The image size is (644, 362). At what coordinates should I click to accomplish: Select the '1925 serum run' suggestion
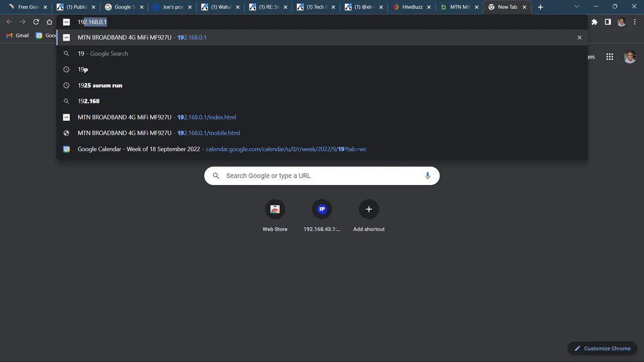pos(322,85)
